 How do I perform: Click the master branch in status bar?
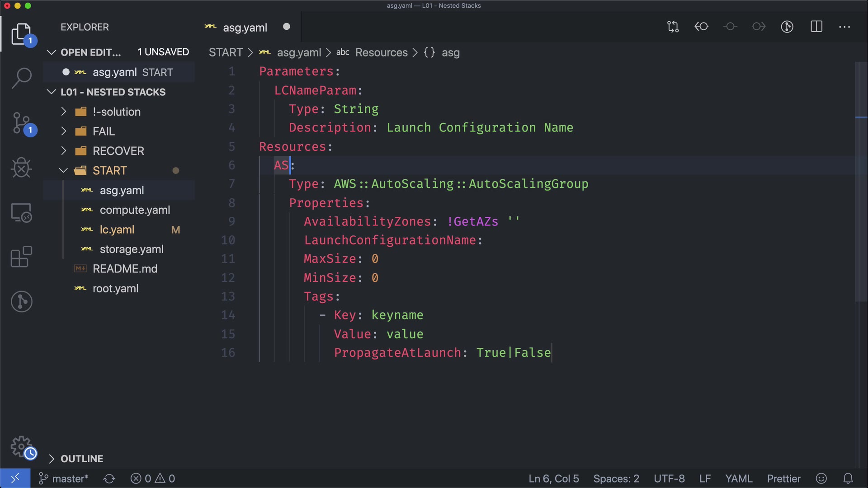tap(64, 479)
